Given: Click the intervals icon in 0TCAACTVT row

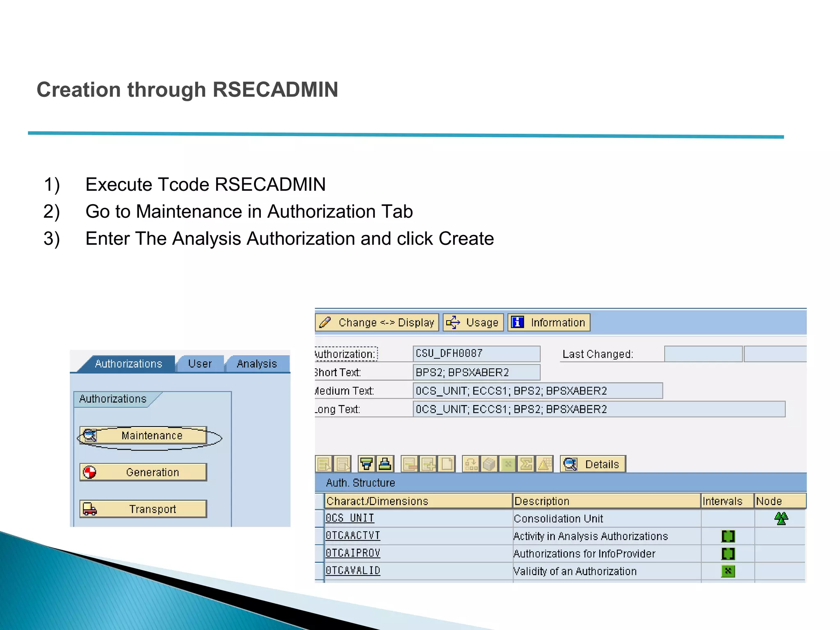Looking at the screenshot, I should [728, 536].
